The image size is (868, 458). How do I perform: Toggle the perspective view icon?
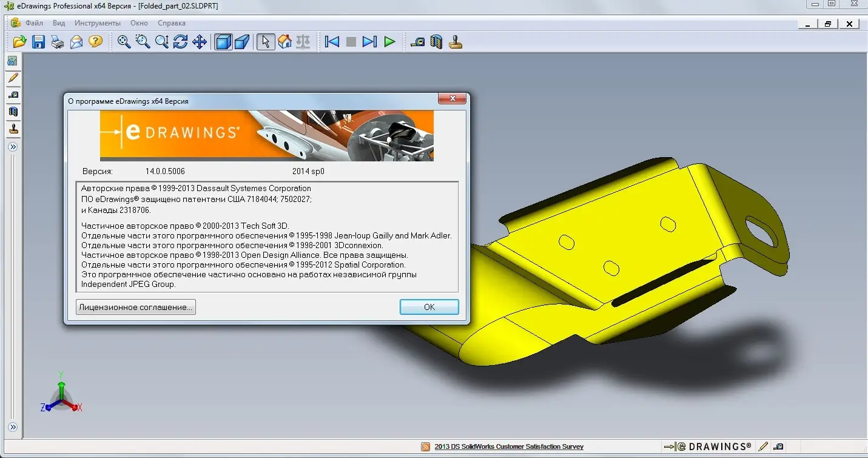[243, 42]
